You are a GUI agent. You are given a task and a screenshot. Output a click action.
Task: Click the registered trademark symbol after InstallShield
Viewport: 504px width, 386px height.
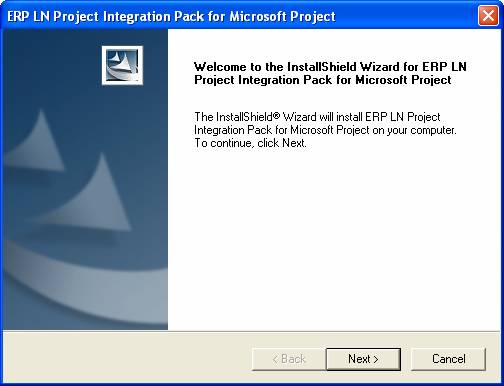click(x=276, y=116)
